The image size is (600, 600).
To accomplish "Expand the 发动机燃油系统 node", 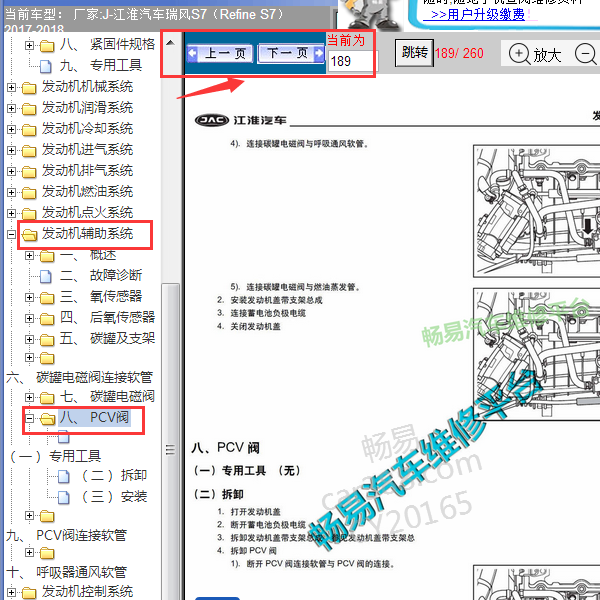I will click(x=11, y=192).
